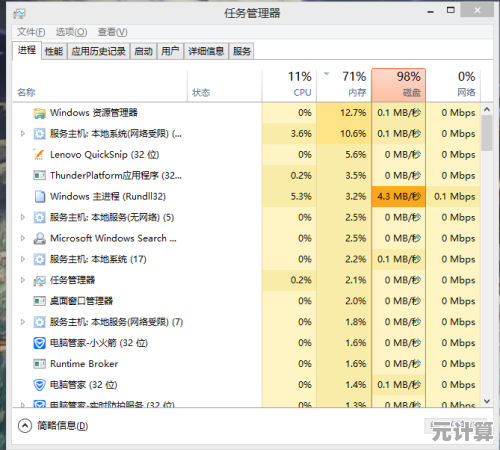Sort by the 状态 column header
The height and width of the screenshot is (450, 500).
225,85
